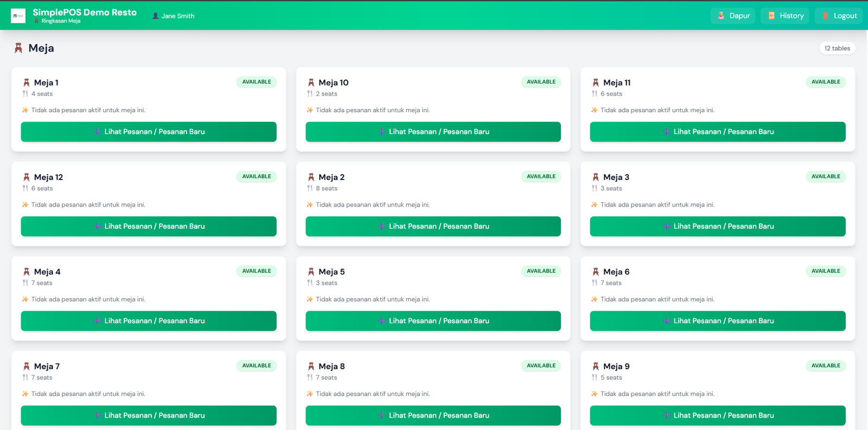
Task: Select Pesanan Baru button for Meja 8
Action: click(433, 415)
